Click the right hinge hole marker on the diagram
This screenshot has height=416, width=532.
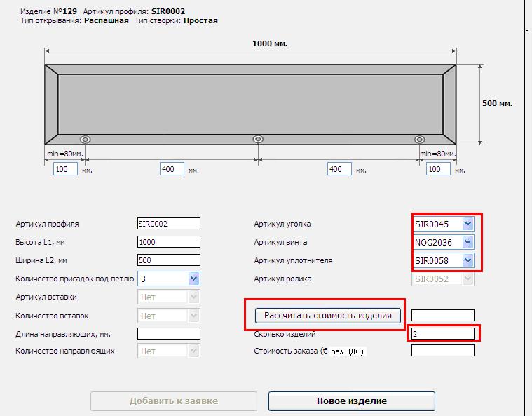click(419, 139)
